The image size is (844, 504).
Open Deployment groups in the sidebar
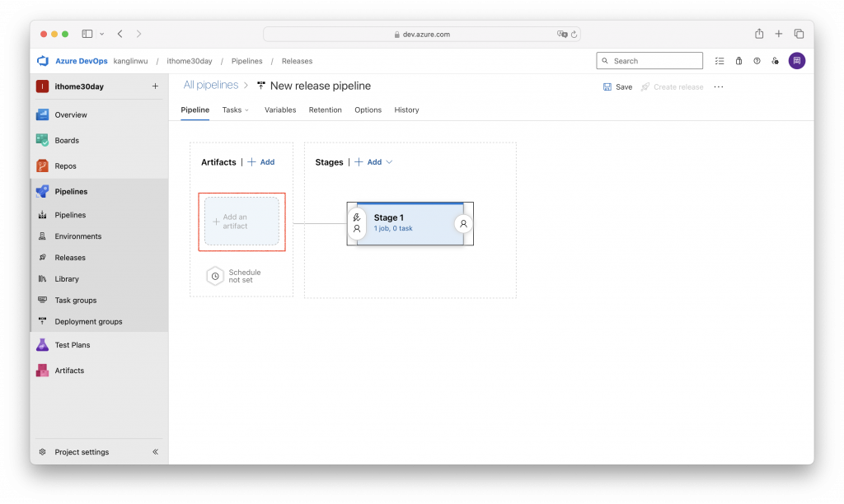tap(88, 322)
